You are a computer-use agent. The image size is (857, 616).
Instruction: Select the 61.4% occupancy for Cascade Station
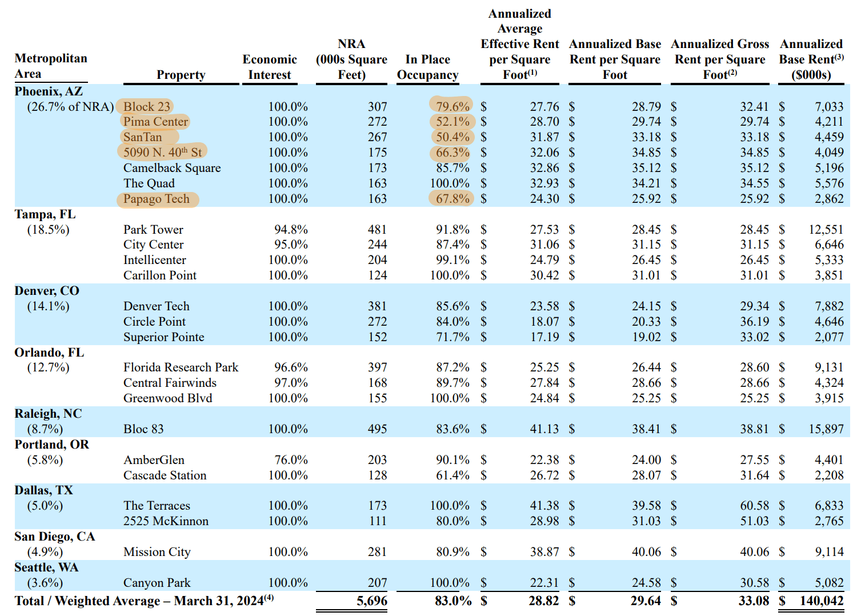pos(452,475)
